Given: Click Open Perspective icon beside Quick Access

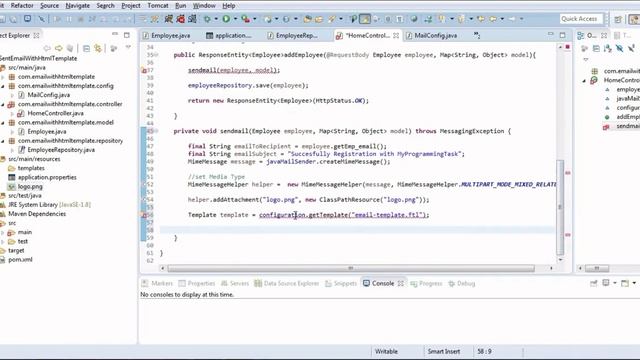Looking at the screenshot, I should (618, 19).
